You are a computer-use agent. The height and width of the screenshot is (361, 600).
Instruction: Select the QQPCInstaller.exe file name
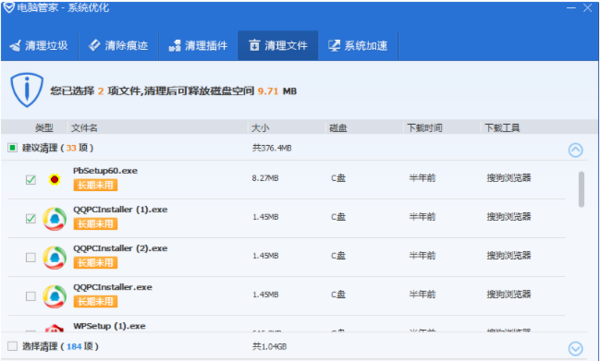pyautogui.click(x=112, y=287)
